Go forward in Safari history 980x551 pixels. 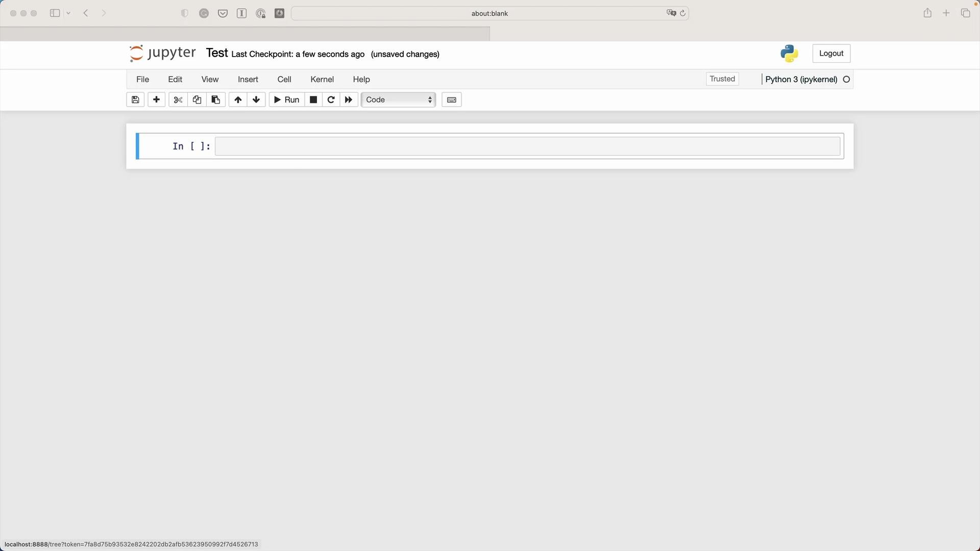104,13
